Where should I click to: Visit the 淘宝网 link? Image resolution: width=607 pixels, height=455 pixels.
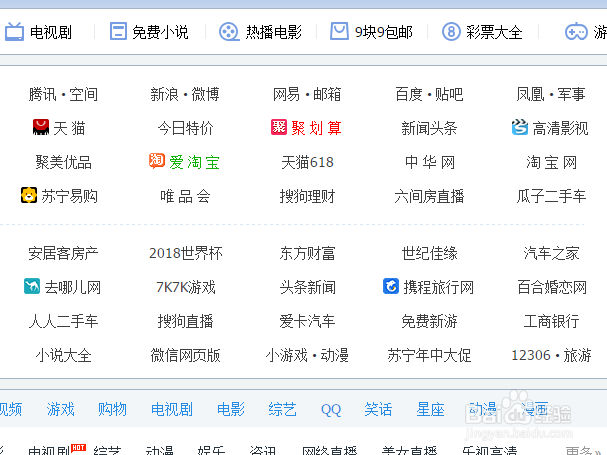[551, 162]
